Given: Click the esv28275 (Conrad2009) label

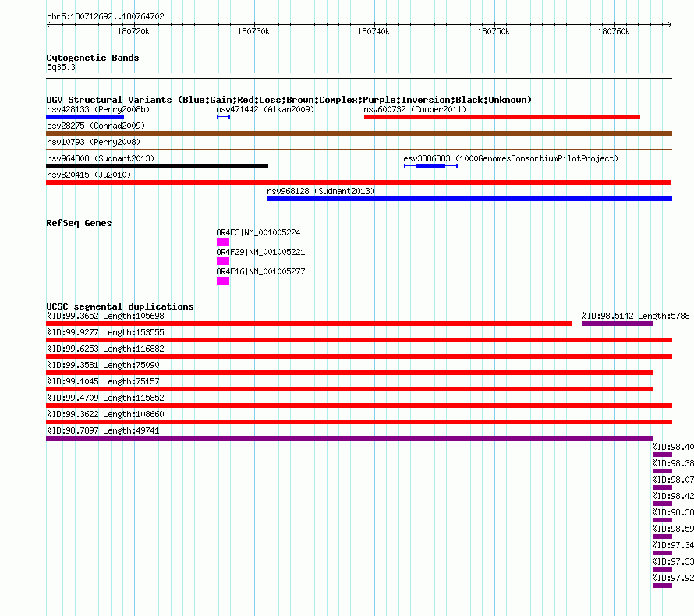Looking at the screenshot, I should pos(96,126).
